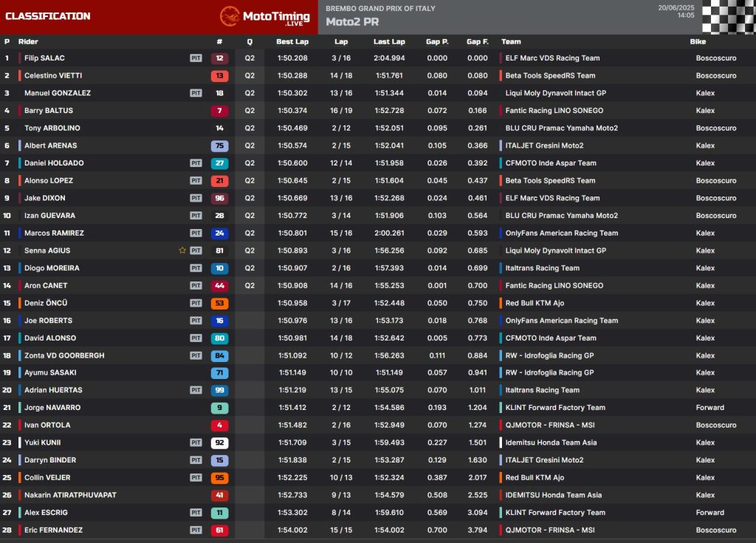Click the red number 7 badge of Barry BALTUS
756x543 pixels.
point(219,111)
